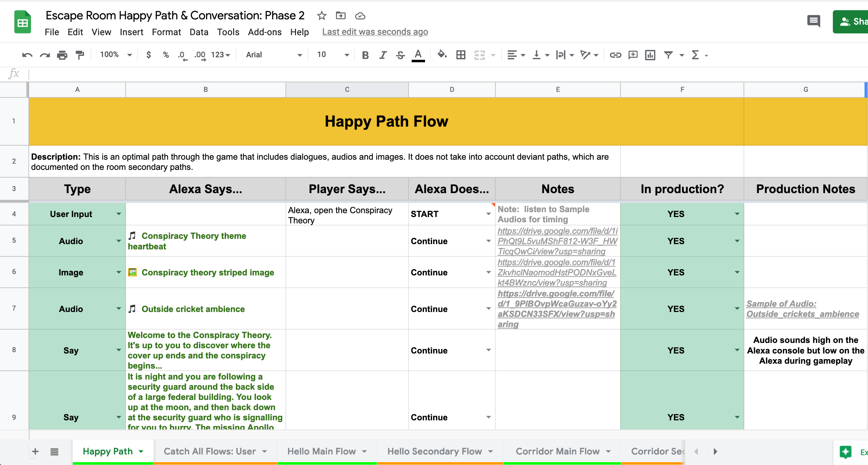Click the Insert chart icon
Screen dimensions: 868x465
click(x=650, y=55)
